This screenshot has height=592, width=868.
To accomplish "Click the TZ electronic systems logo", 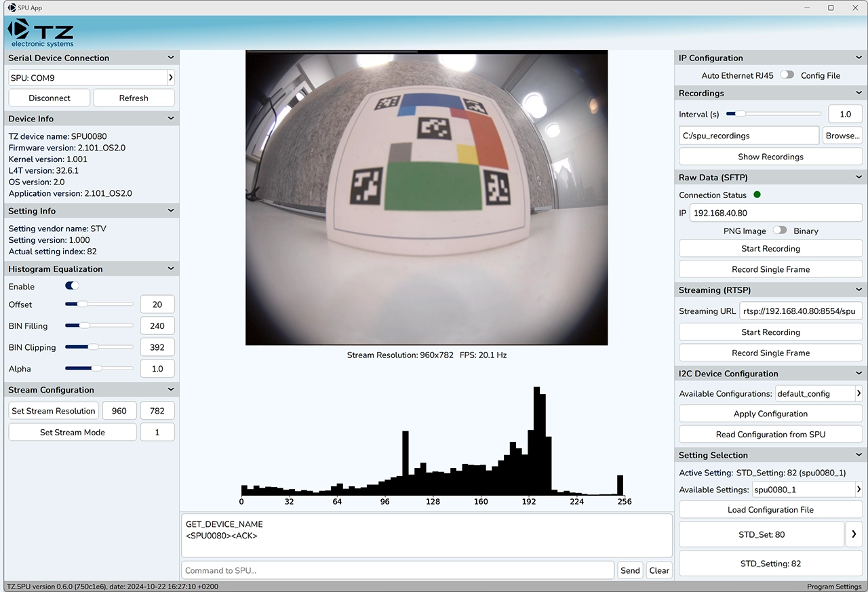I will pos(41,33).
